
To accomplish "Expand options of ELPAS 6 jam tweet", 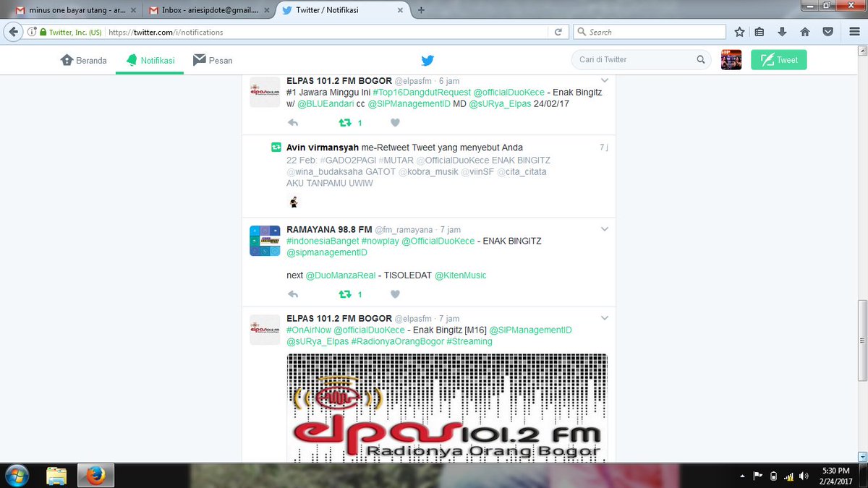I will pos(605,80).
